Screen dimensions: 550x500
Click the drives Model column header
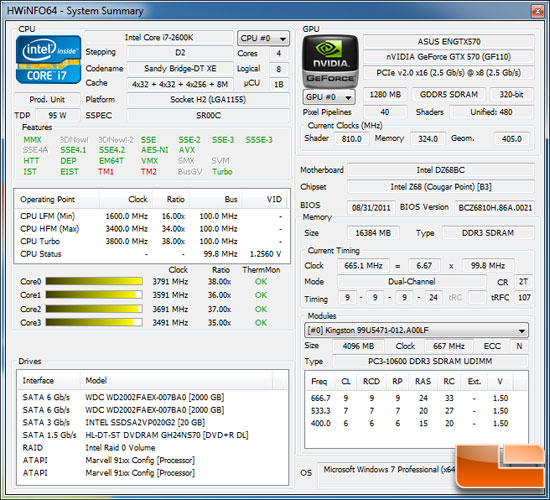[176, 381]
